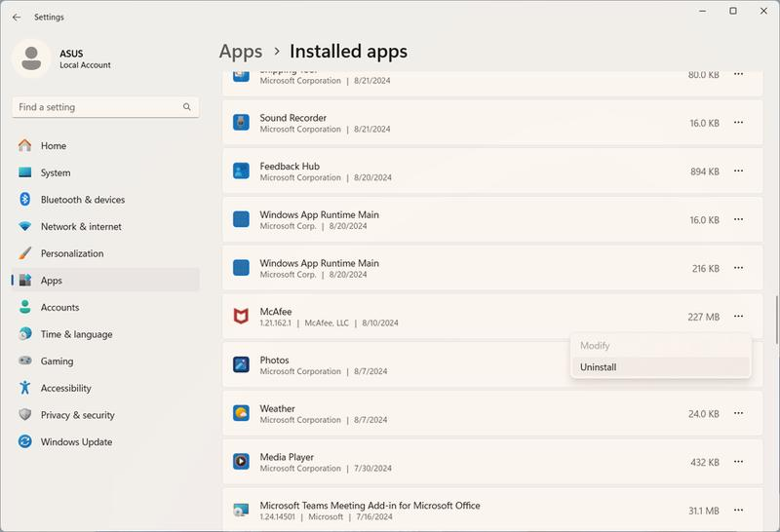Open more options for Sound Recorder
Image resolution: width=780 pixels, height=532 pixels.
click(738, 123)
